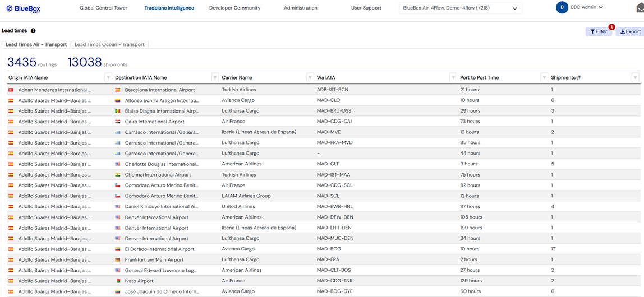The image size is (644, 297).
Task: Open Carrier Name column filter
Action: click(310, 77)
